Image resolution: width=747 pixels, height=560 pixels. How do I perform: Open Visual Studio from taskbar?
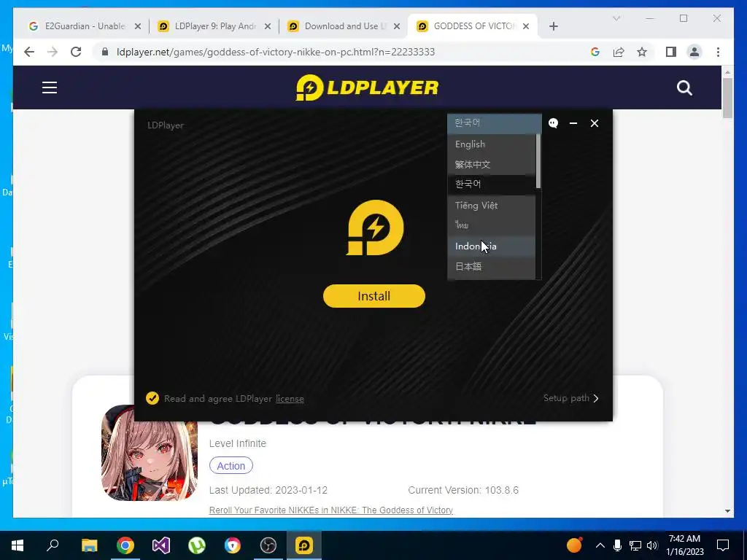click(x=161, y=545)
